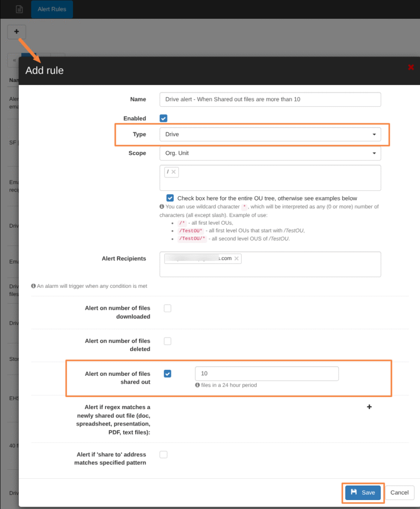Screen dimensions: 420x509
Task: Click the previous page pagination arrow
Action: coord(14,60)
